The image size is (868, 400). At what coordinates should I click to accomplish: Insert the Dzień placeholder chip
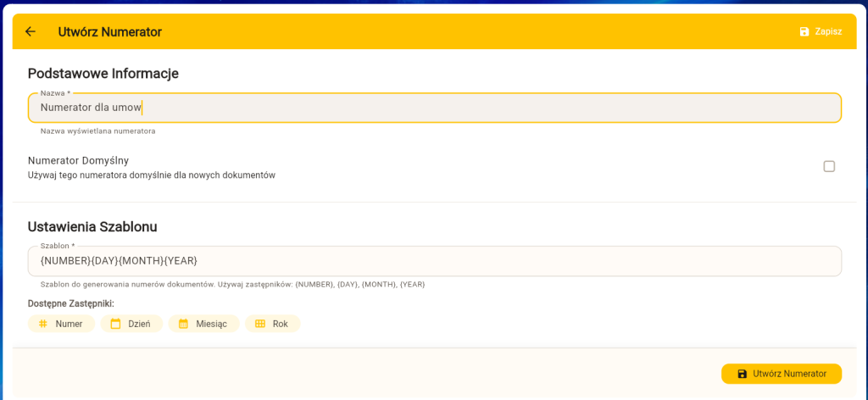pyautogui.click(x=131, y=324)
